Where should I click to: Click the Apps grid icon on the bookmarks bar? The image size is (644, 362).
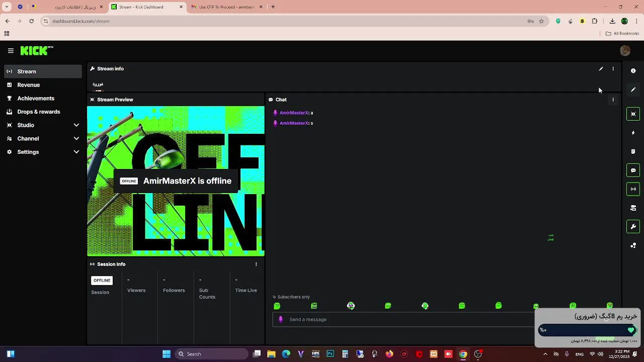pyautogui.click(x=7, y=34)
